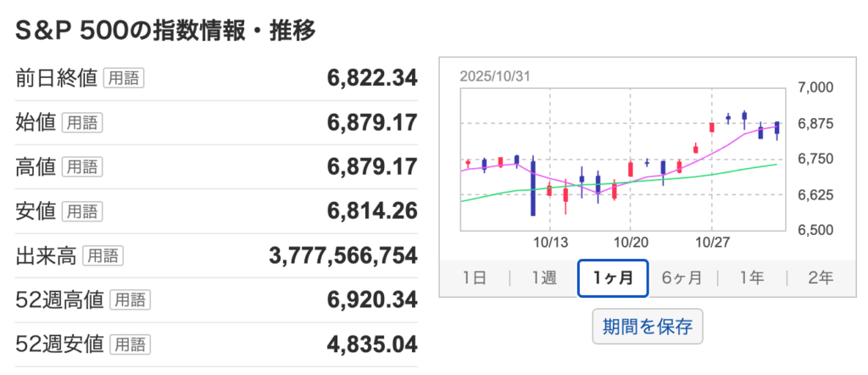Select the highlighted 1ヶ月 period tab
This screenshot has width=868, height=375.
(x=613, y=277)
